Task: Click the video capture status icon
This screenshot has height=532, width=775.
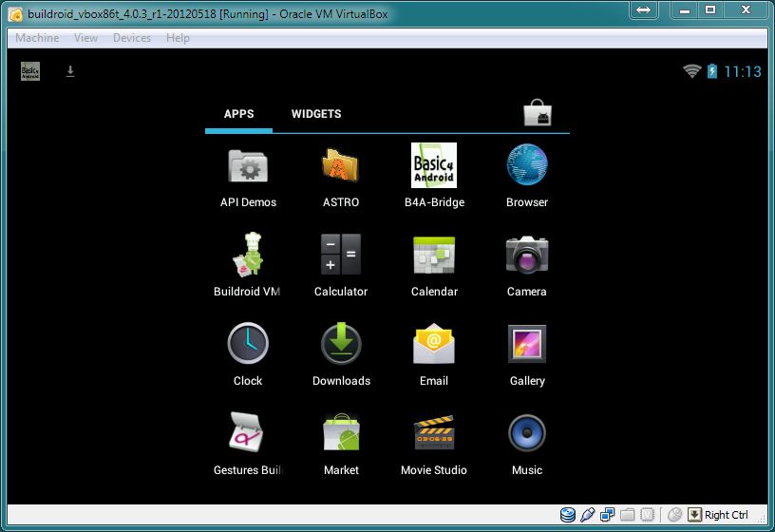Action: [647, 515]
